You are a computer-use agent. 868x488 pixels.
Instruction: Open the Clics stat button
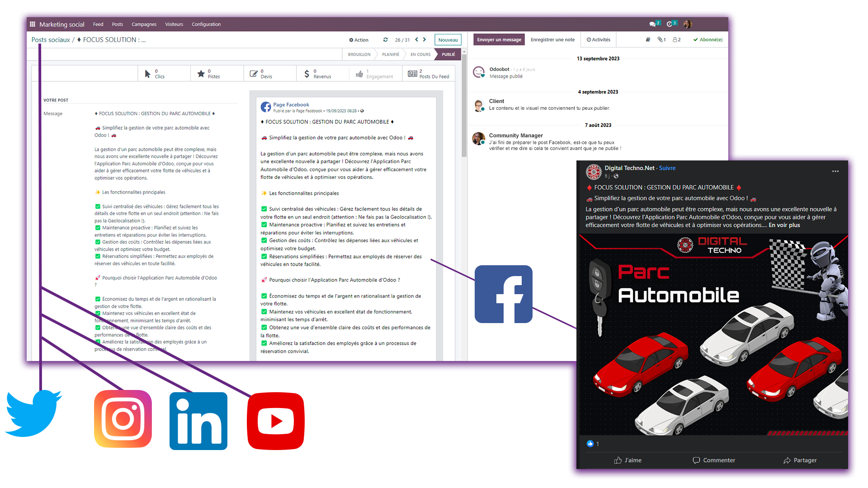(x=164, y=74)
